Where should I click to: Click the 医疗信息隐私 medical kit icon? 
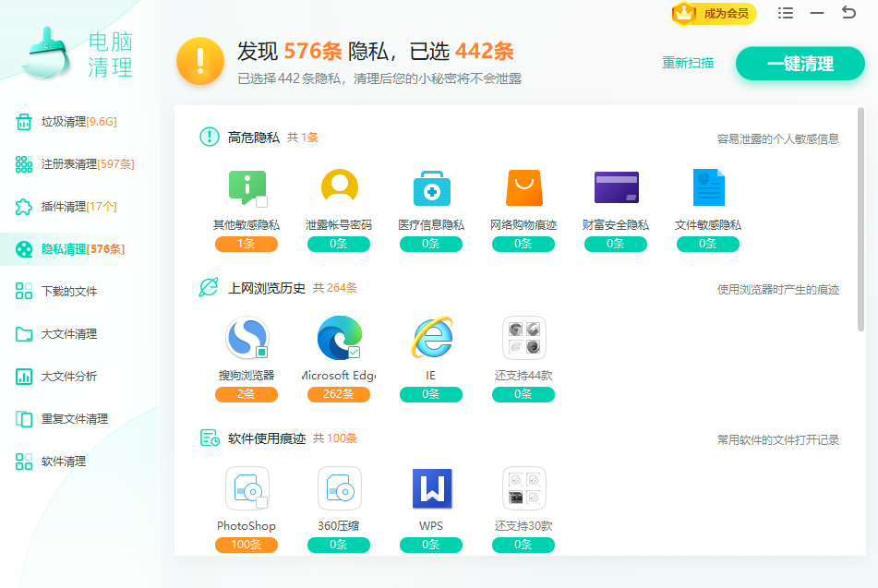pos(431,187)
